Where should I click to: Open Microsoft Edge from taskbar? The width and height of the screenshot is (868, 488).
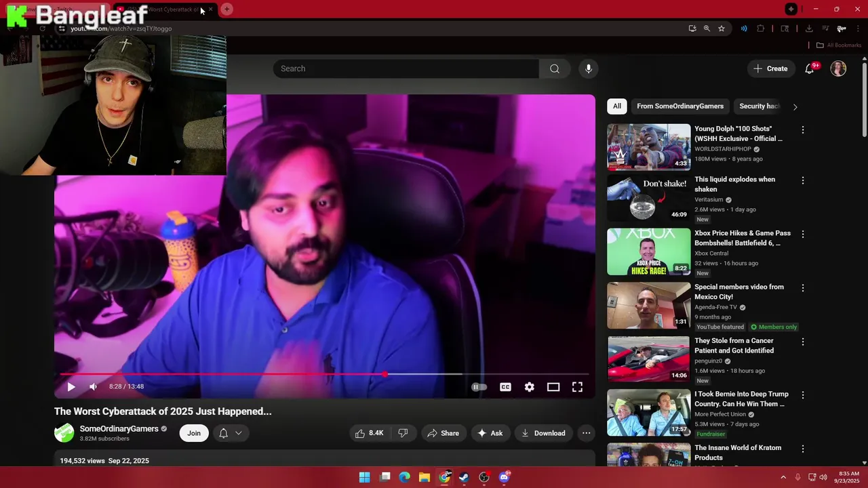coord(405,477)
